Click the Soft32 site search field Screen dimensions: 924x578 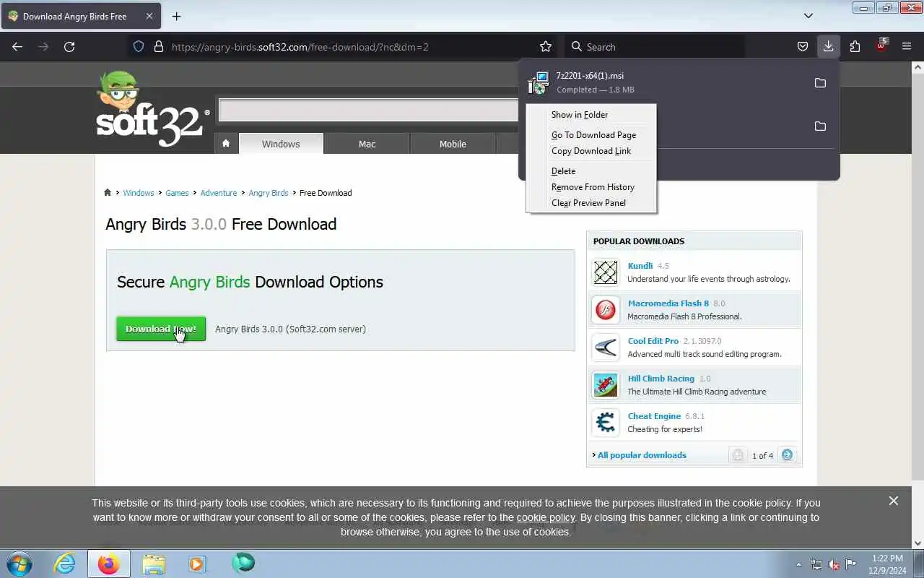[x=368, y=110]
